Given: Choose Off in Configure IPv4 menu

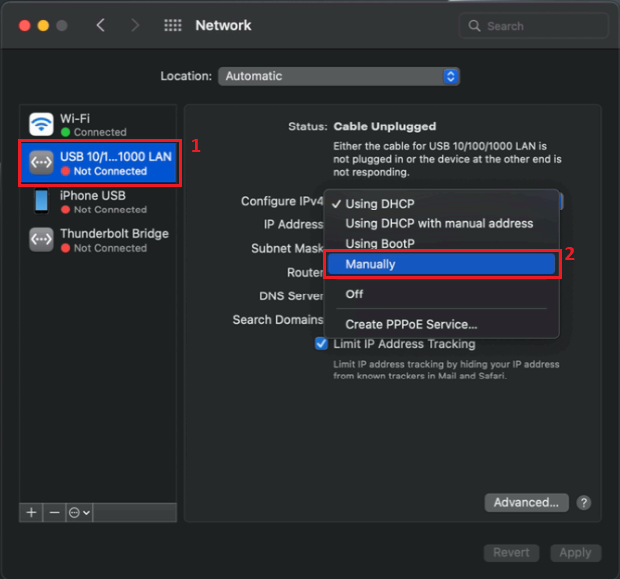Looking at the screenshot, I should point(355,294).
